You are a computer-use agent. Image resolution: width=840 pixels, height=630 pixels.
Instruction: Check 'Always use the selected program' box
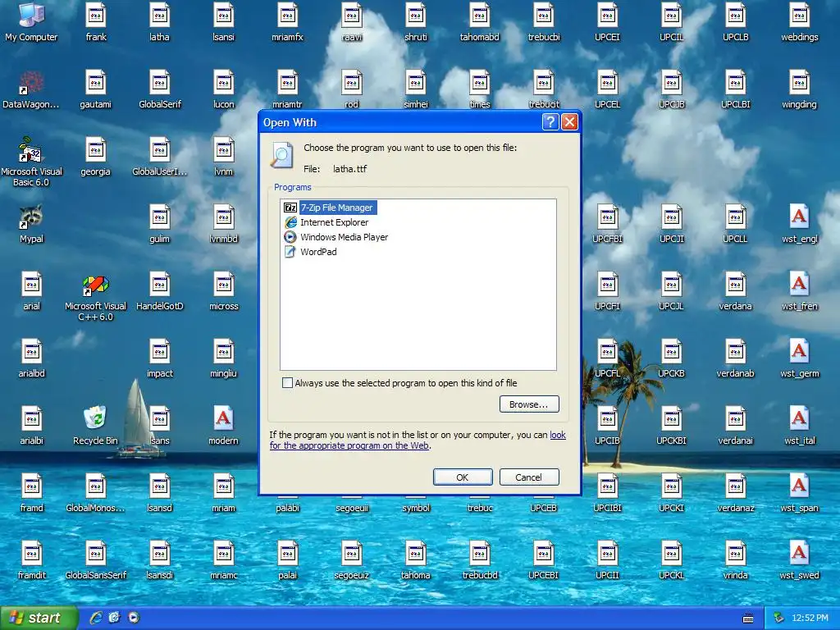point(288,383)
